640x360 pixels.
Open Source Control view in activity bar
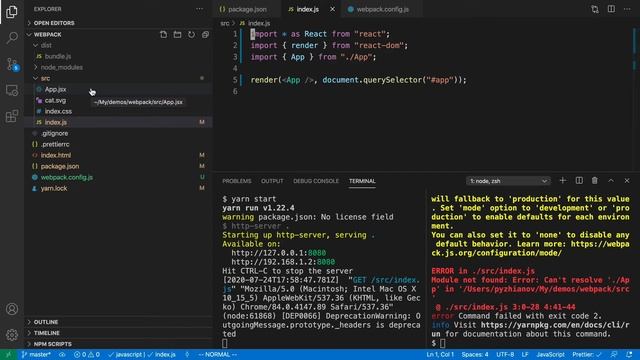[12, 64]
